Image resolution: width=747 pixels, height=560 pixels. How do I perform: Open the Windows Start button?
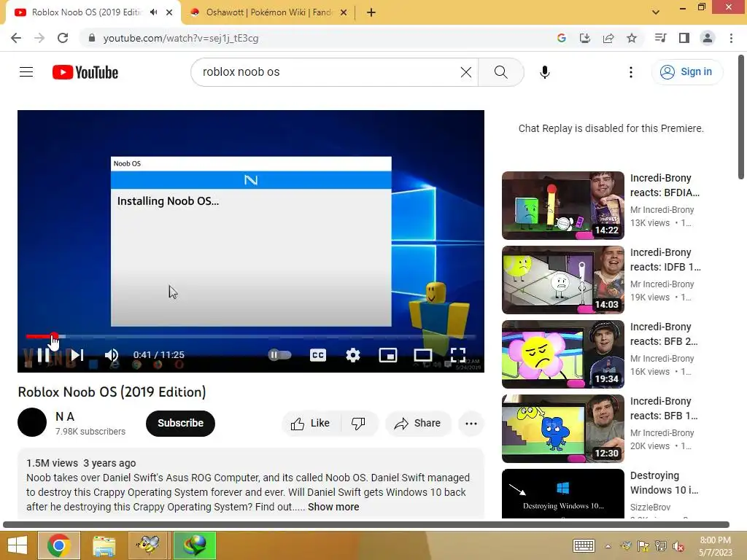(18, 545)
